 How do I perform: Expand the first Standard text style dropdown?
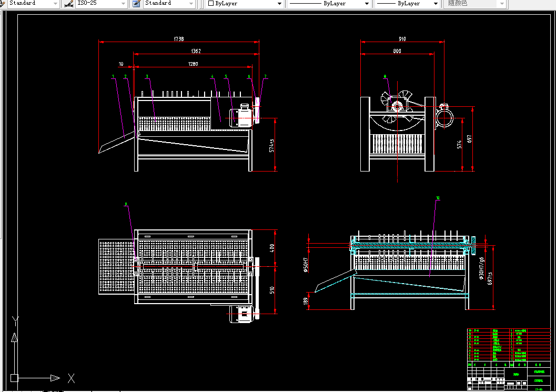(33, 4)
